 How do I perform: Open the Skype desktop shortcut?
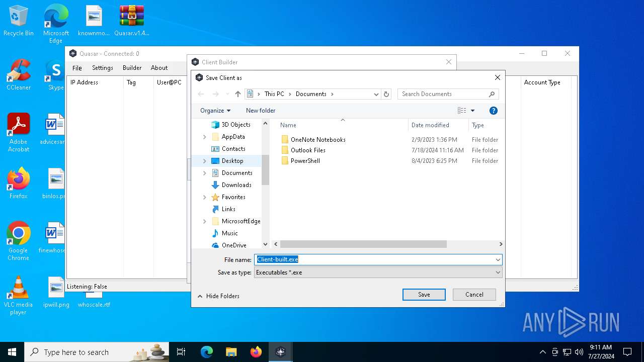point(55,75)
